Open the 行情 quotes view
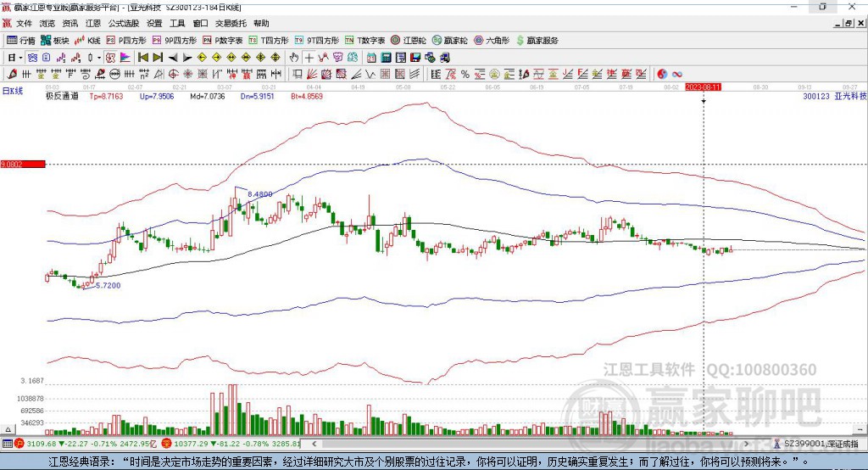 (21, 41)
